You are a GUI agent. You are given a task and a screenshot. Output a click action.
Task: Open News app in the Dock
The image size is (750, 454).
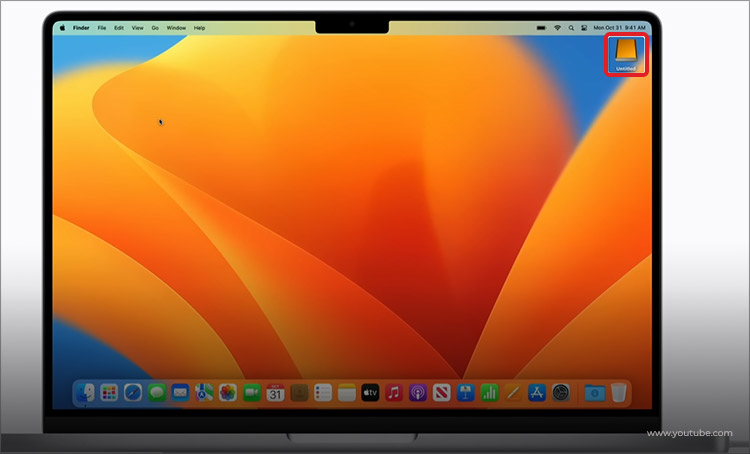pos(441,393)
